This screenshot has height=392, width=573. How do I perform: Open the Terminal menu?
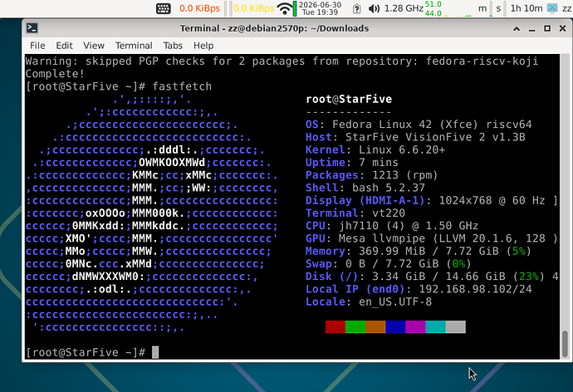tap(134, 46)
